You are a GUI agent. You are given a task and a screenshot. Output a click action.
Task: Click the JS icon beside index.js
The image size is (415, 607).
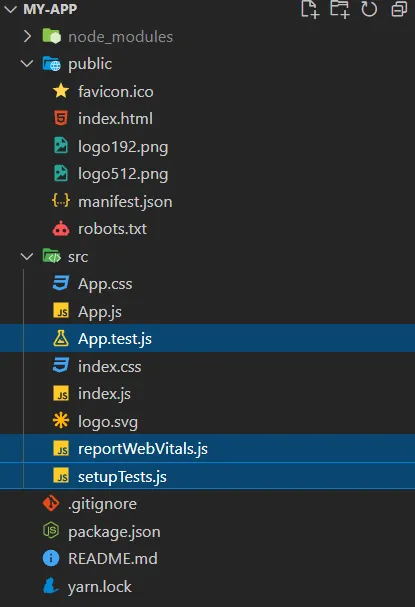tap(61, 393)
